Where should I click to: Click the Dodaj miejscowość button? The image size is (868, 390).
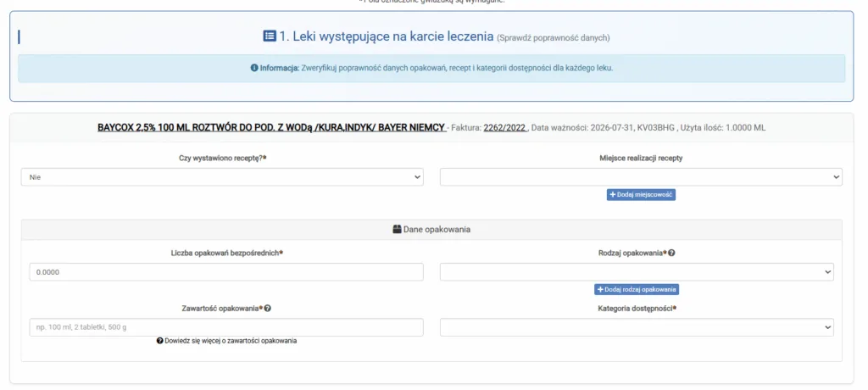click(641, 195)
